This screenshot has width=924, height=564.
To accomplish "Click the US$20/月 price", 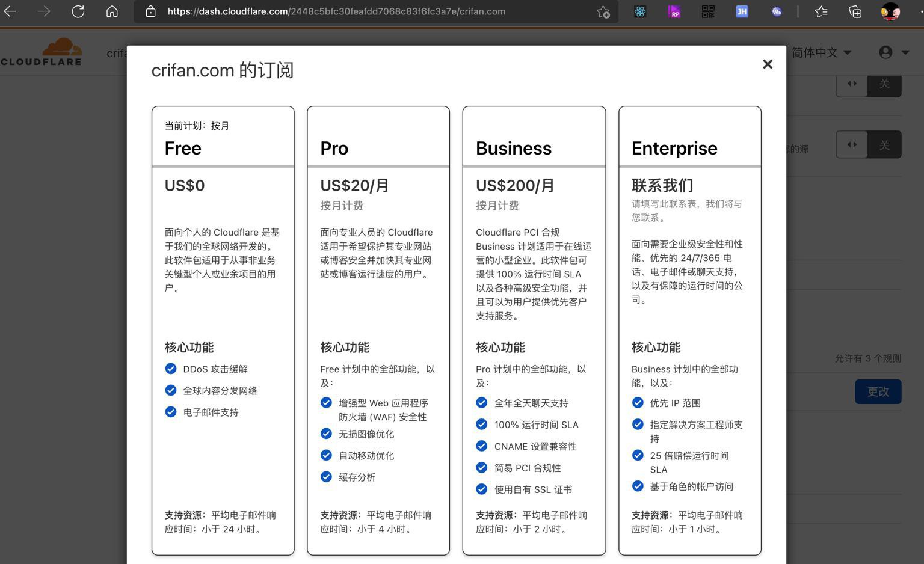I will coord(355,185).
